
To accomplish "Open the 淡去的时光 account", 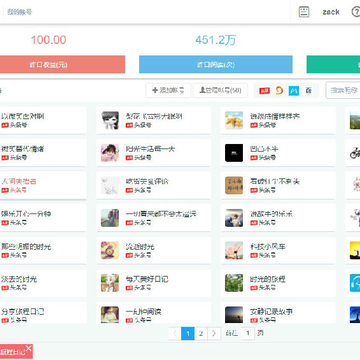I will point(19,279).
